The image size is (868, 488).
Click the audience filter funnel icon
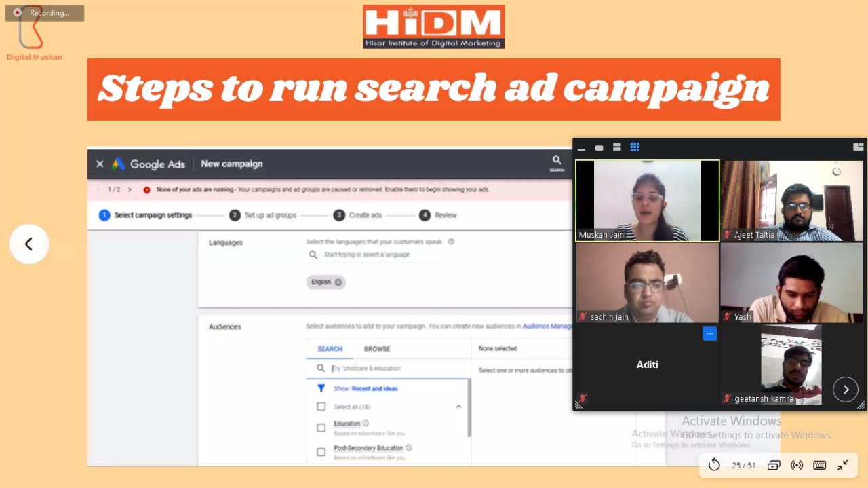pos(321,389)
